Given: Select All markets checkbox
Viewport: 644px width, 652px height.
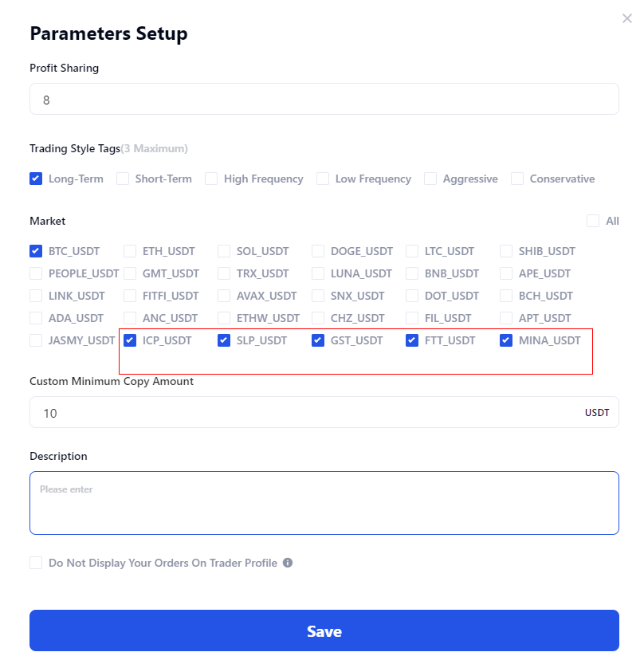Looking at the screenshot, I should tap(593, 221).
